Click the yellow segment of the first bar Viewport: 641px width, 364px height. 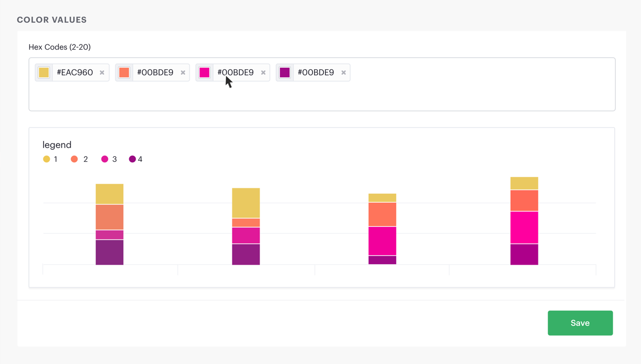coord(110,194)
